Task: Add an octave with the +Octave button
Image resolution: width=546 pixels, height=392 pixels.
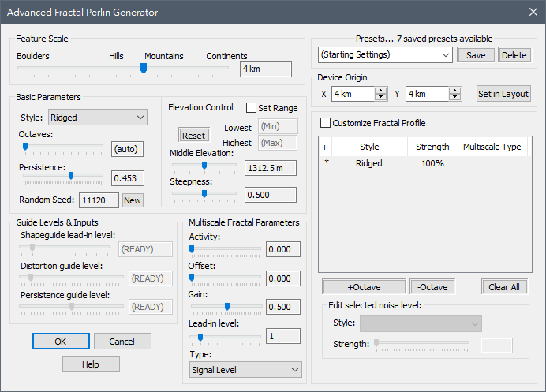Action: point(364,286)
